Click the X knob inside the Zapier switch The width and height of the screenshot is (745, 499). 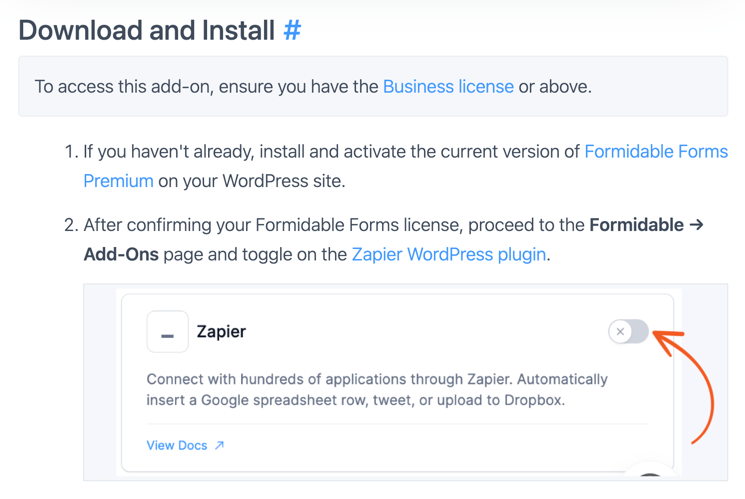click(x=620, y=331)
